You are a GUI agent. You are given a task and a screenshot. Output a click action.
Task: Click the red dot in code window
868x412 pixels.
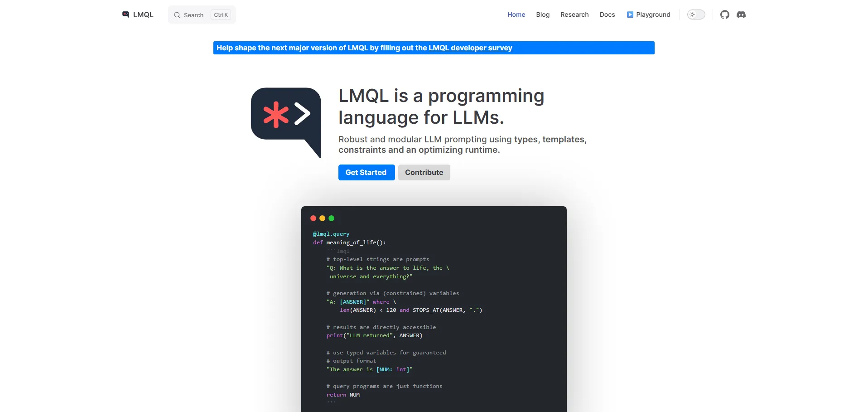[x=313, y=218]
